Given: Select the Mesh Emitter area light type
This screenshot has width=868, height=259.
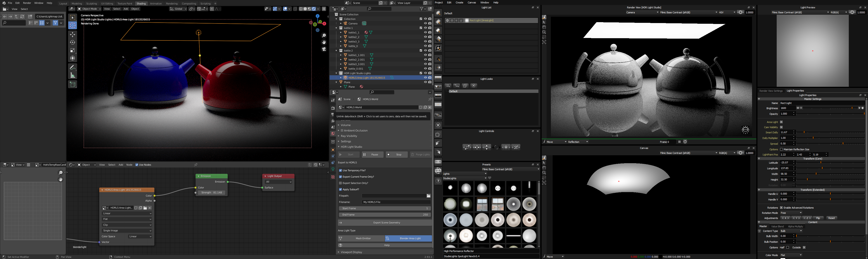Looking at the screenshot, I should pos(361,238).
